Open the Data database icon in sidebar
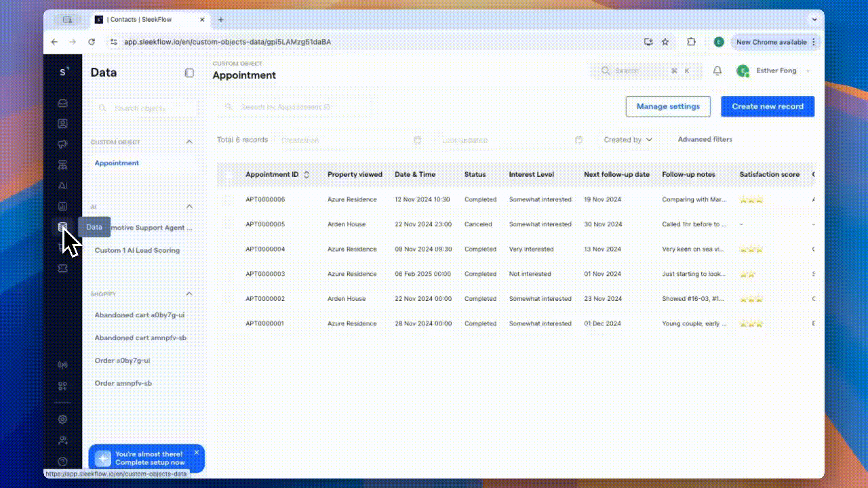The width and height of the screenshot is (868, 488). point(62,227)
